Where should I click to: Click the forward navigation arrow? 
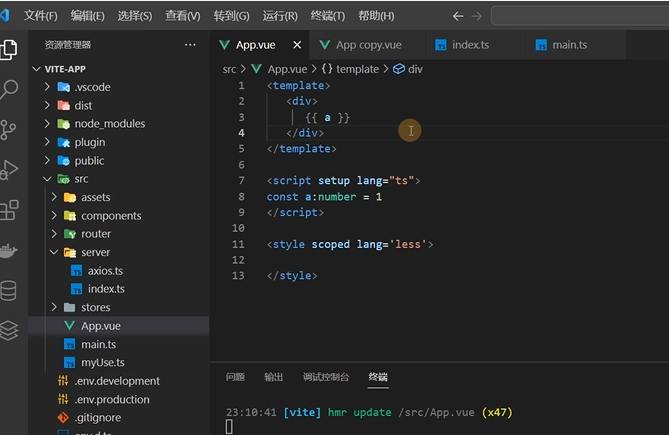[x=477, y=16]
